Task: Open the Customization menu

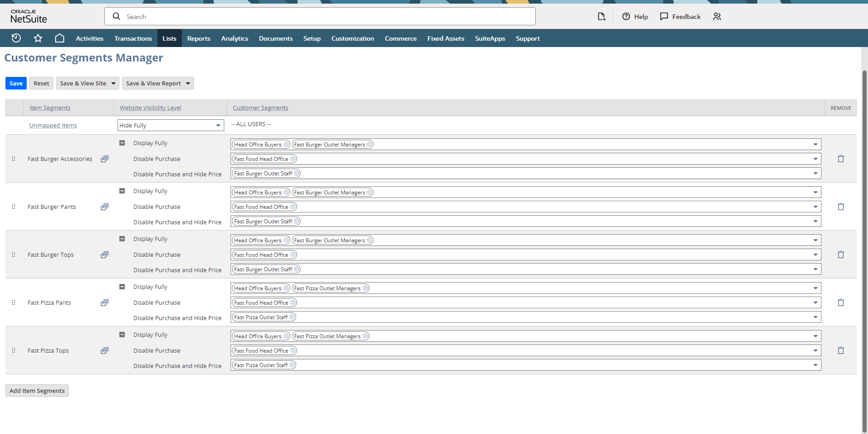Action: pos(353,38)
